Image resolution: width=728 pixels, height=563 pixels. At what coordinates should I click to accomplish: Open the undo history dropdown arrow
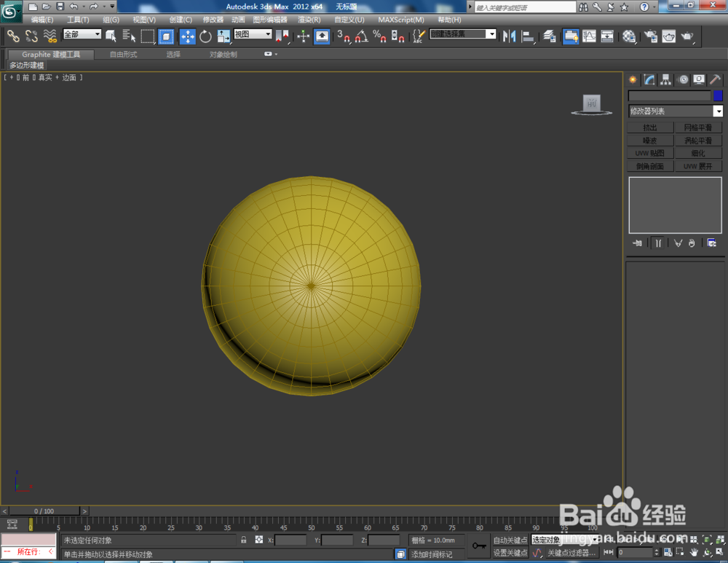(x=84, y=7)
